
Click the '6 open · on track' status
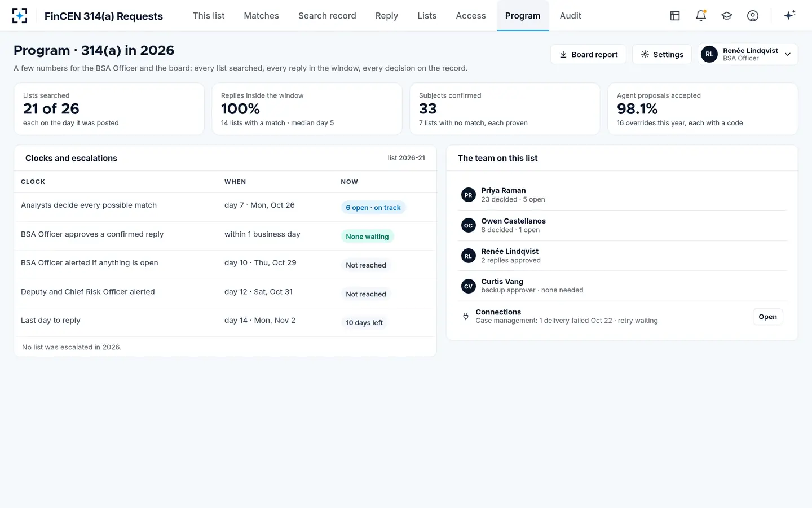point(373,208)
